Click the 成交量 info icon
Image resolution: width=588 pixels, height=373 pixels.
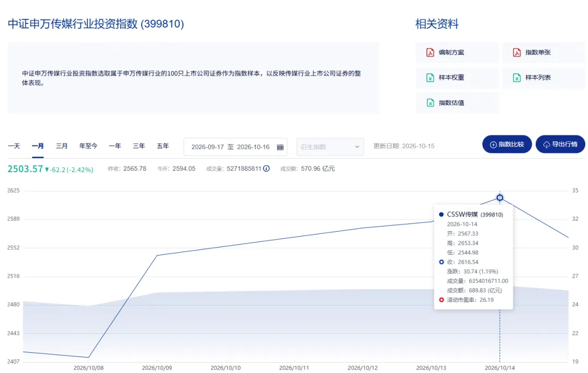pos(266,169)
